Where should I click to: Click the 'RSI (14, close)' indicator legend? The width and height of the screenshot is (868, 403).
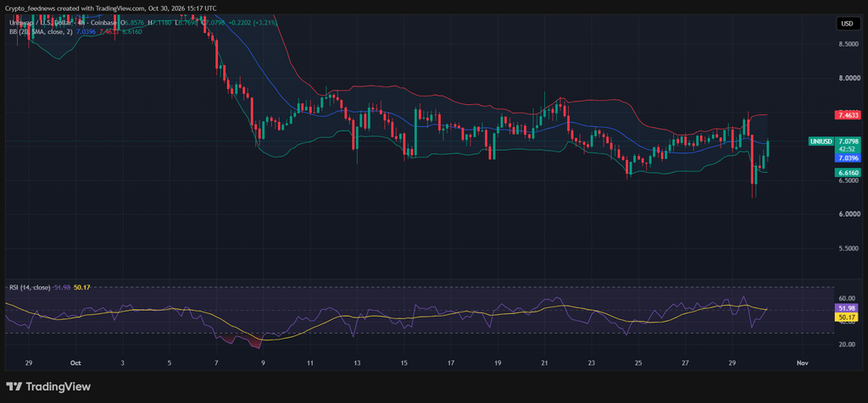pos(30,288)
